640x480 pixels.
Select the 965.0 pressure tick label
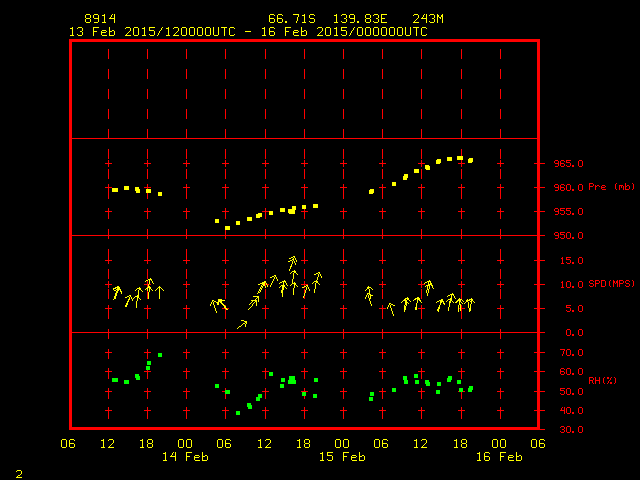[567, 163]
